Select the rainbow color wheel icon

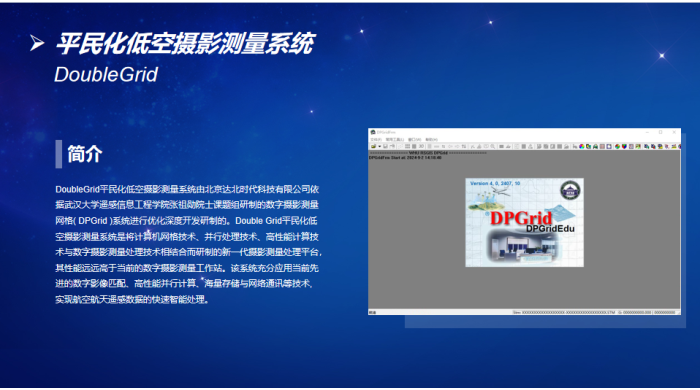(582, 146)
